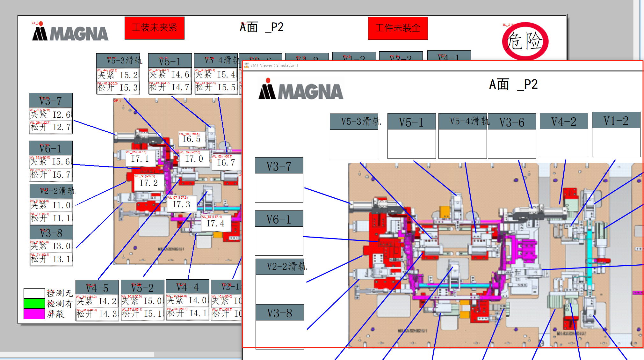This screenshot has width=644, height=360.
Task: Select the 松开 I3.1 indicator under V3-8
Action: 51,259
